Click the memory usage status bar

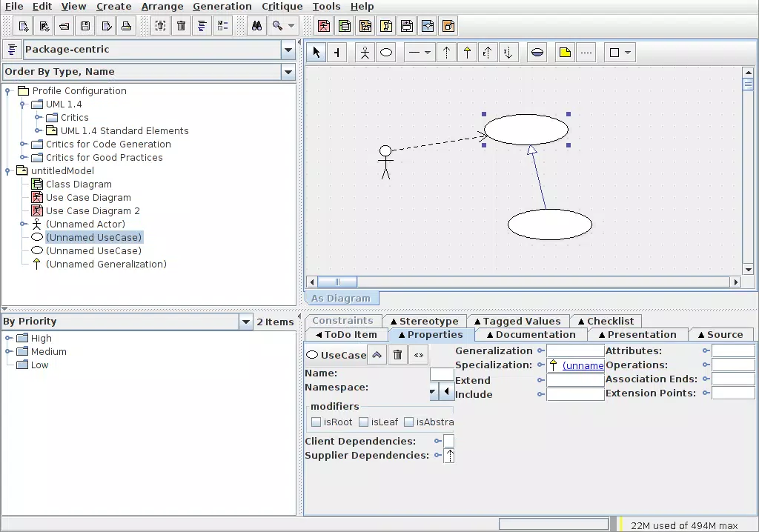point(684,525)
